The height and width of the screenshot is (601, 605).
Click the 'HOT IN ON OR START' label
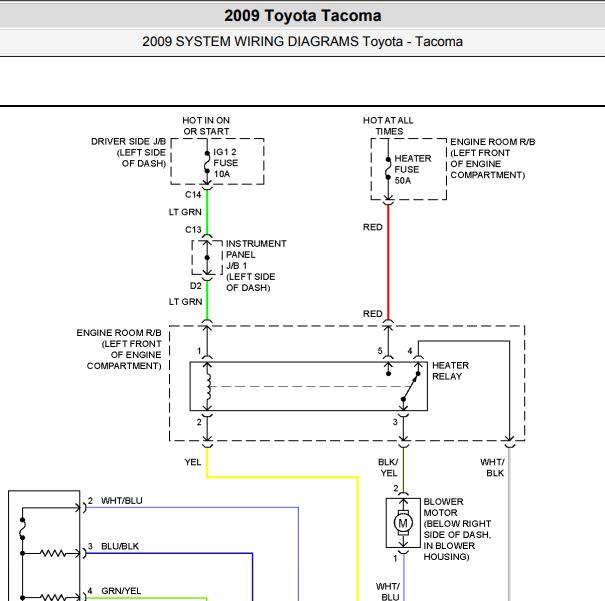point(206,126)
